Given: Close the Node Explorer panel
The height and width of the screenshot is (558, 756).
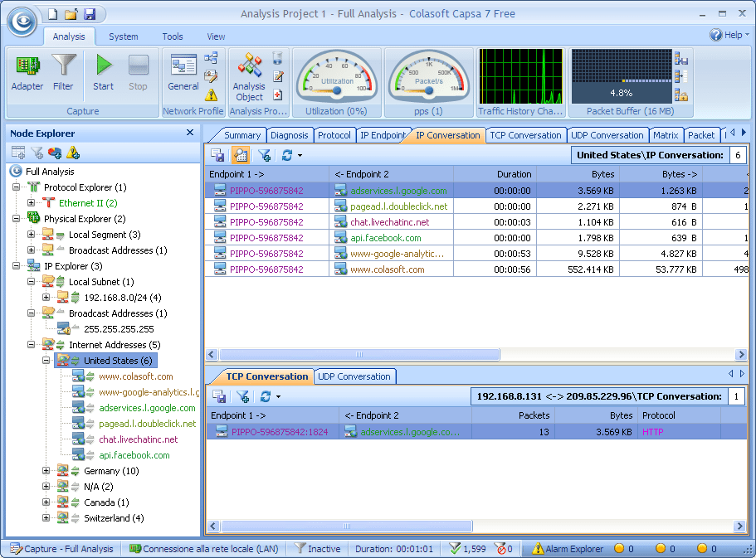Looking at the screenshot, I should click(190, 133).
